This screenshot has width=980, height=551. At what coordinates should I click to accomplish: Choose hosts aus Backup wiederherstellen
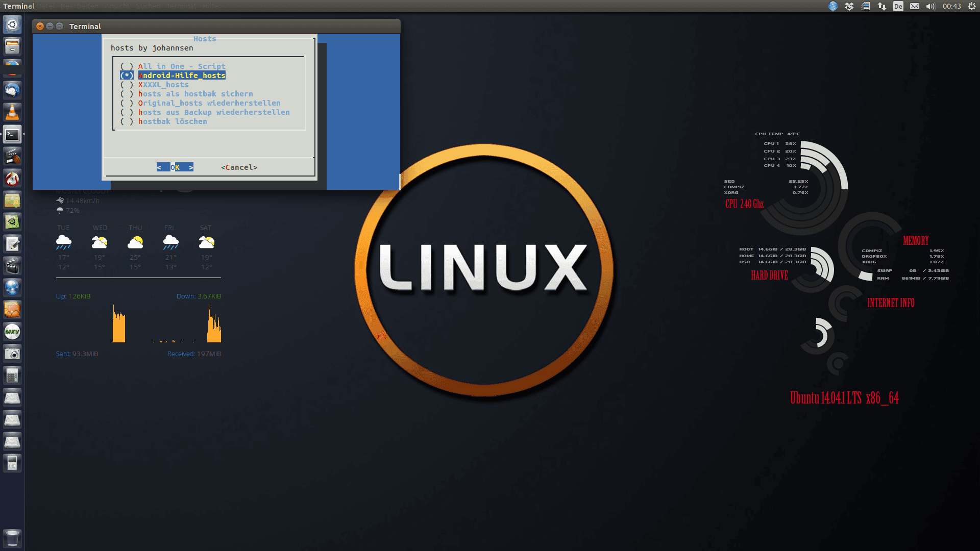[x=205, y=112]
